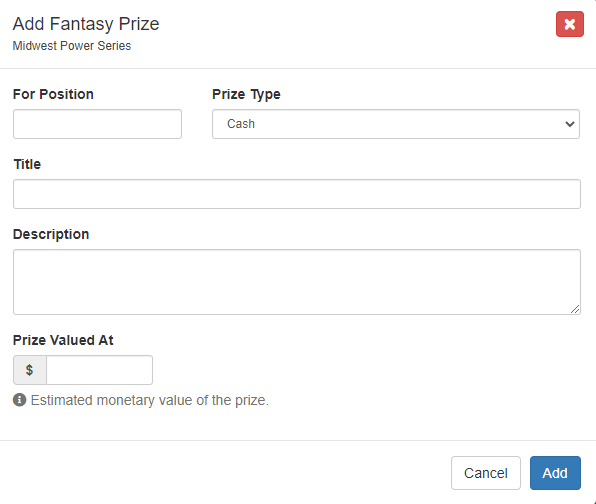
Task: Click the chevron arrow of the Prize Type select
Action: [x=569, y=124]
